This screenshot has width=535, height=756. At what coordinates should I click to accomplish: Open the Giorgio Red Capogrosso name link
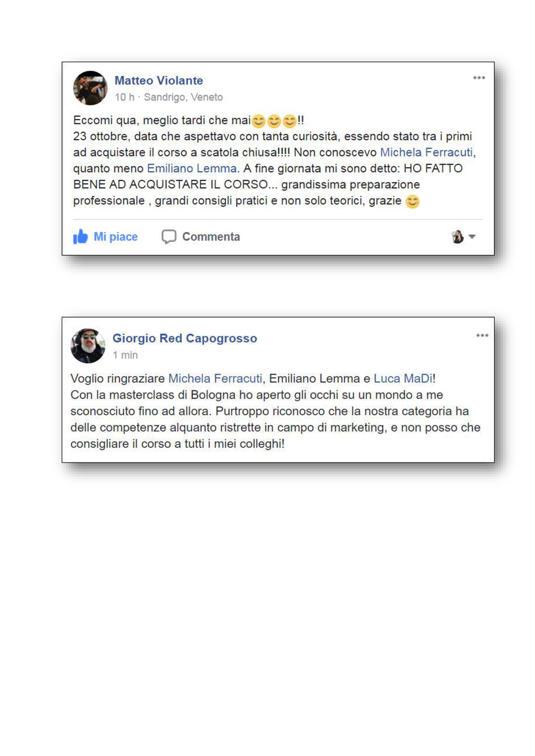(185, 338)
